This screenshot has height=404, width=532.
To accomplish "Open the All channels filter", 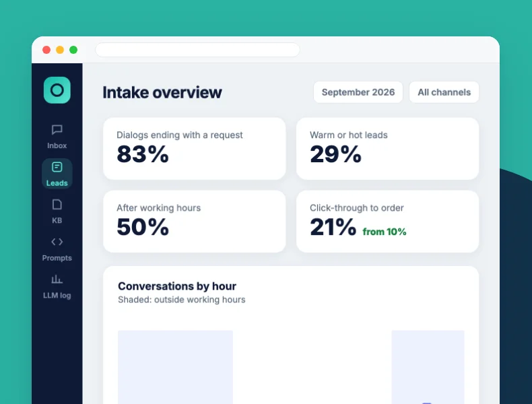I will point(444,92).
